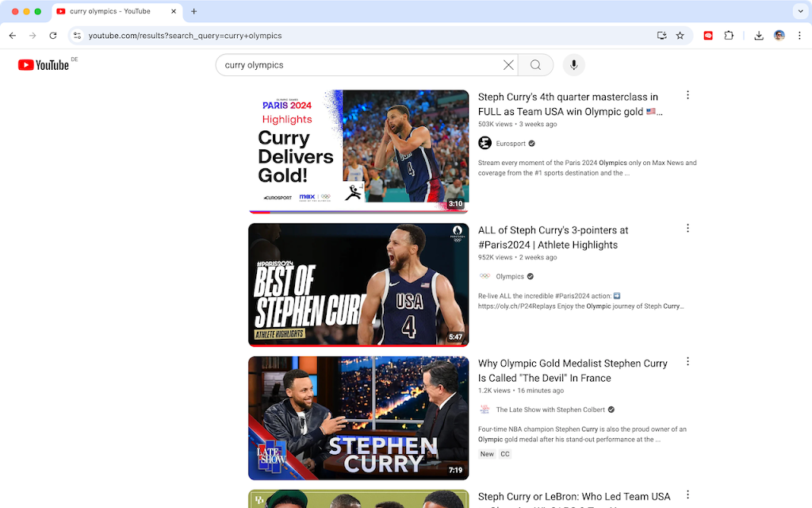Open the Chrome three-dot menu
Viewport: 812px width, 508px height.
[x=799, y=35]
